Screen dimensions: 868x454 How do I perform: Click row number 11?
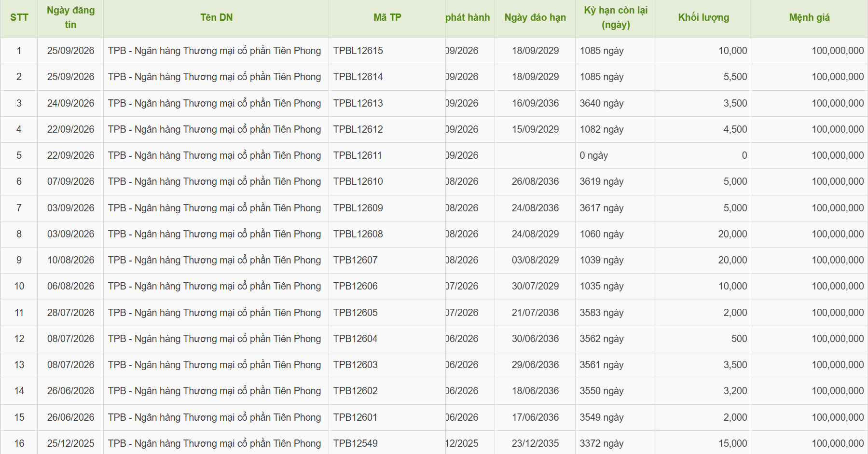point(19,313)
